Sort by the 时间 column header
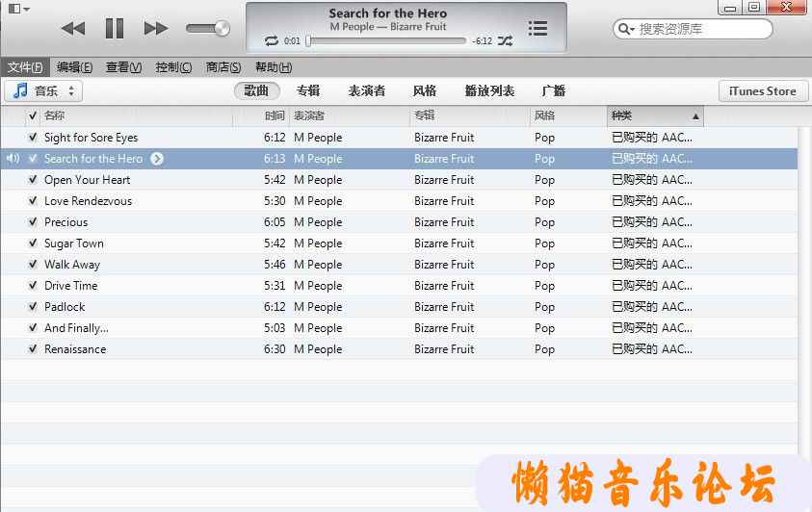Screen dimensions: 812x512 260,115
